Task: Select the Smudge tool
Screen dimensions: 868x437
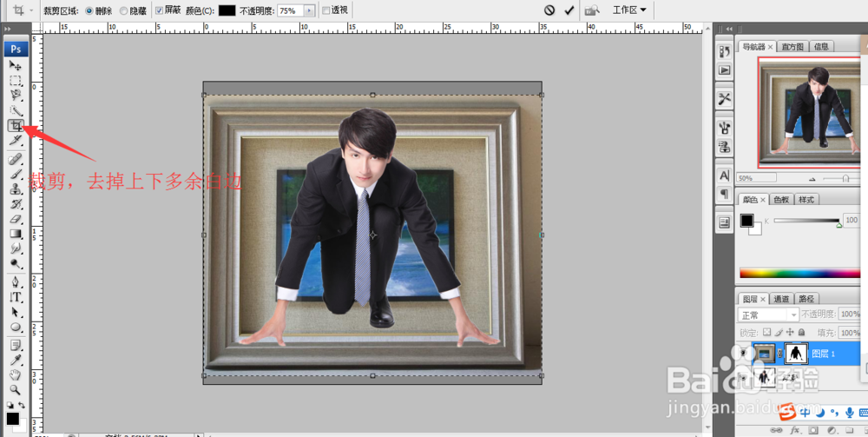Action: click(x=16, y=248)
